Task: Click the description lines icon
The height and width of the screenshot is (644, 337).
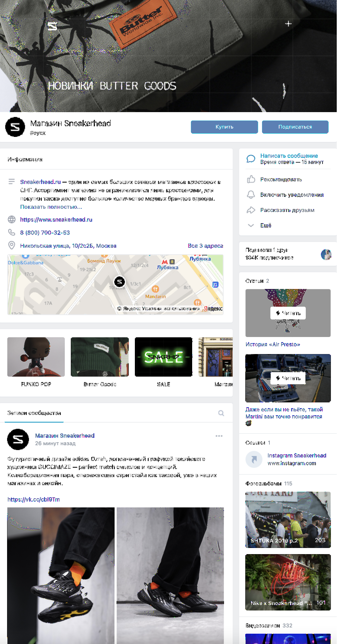Action: point(12,182)
